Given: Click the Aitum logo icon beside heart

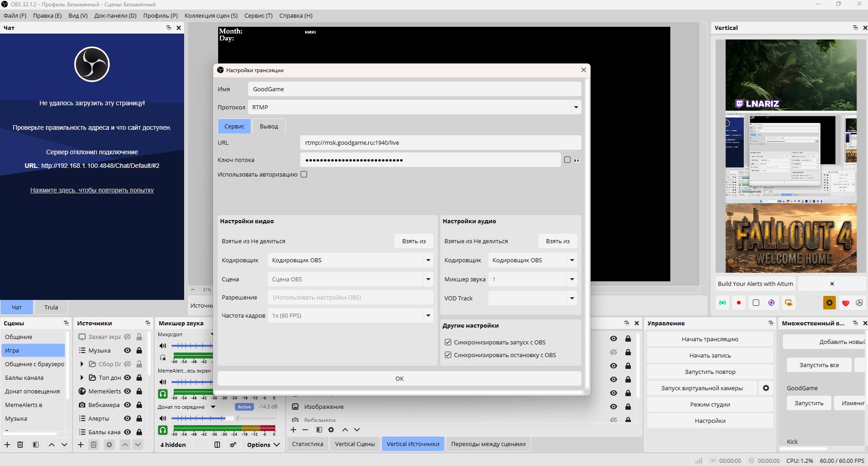Looking at the screenshot, I should (859, 303).
